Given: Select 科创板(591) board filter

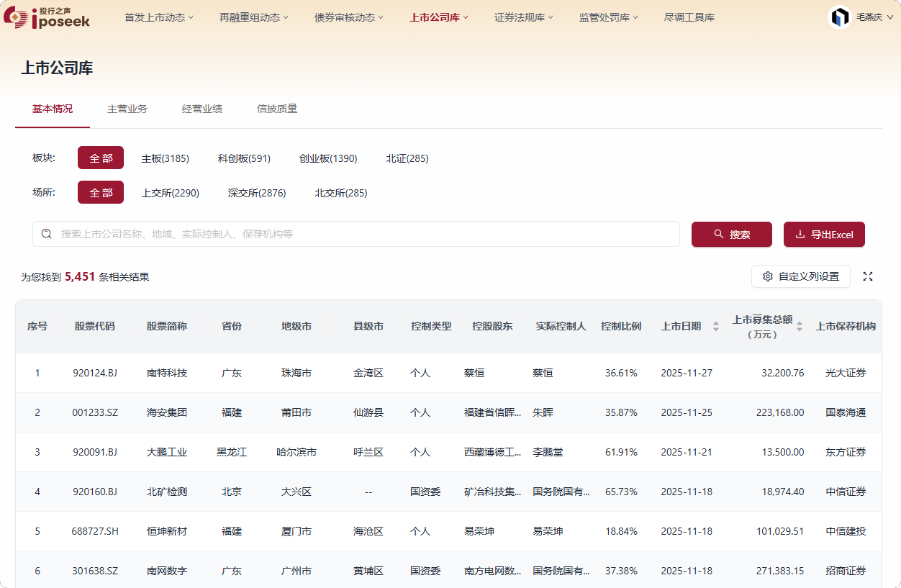Looking at the screenshot, I should pos(244,158).
